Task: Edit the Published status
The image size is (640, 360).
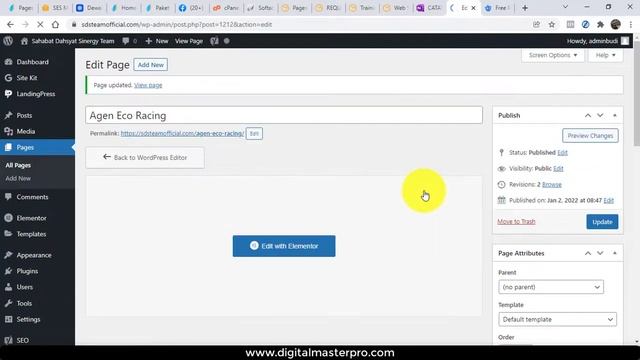Action: (562, 153)
